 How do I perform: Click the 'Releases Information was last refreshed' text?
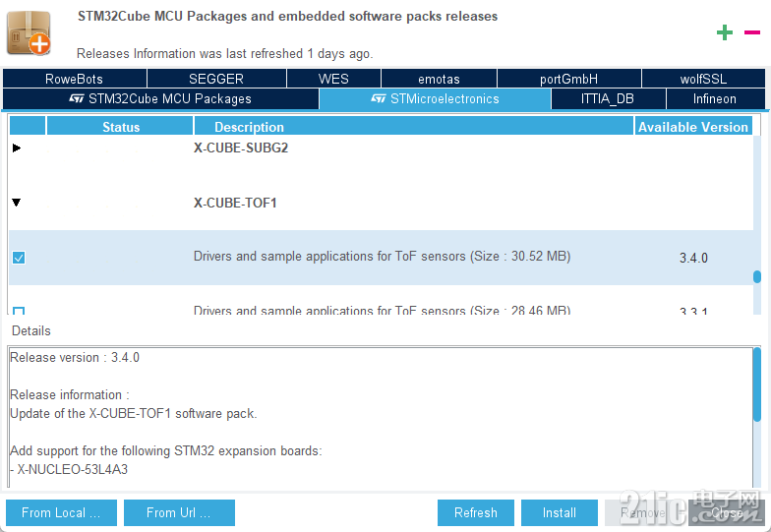[x=224, y=53]
